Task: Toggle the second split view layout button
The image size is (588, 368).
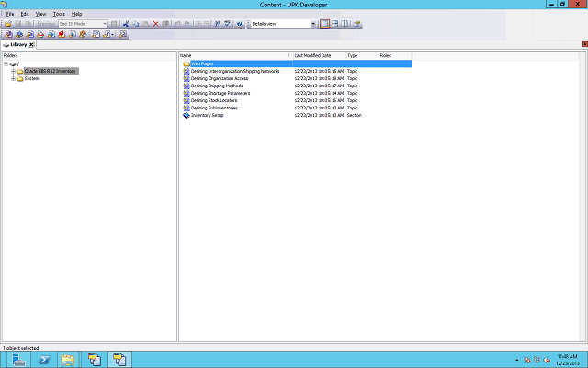Action: coord(335,23)
